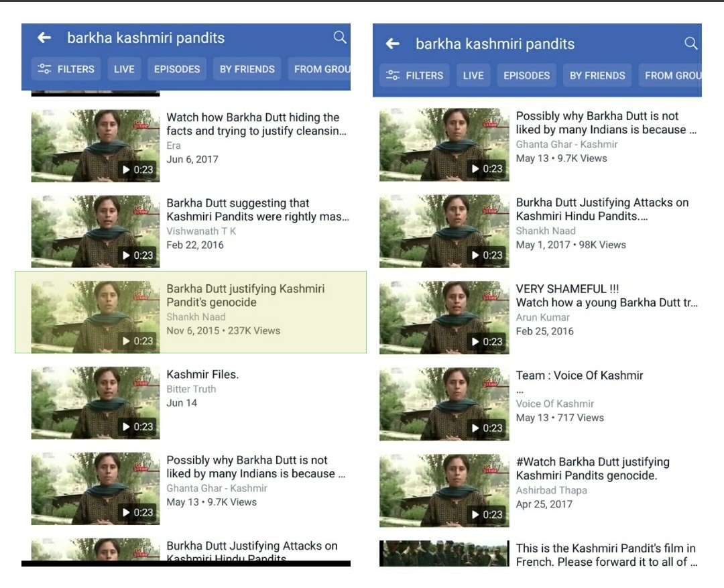This screenshot has width=724, height=588.
Task: Choose EPISODES filter in left screenshot
Action: (177, 69)
